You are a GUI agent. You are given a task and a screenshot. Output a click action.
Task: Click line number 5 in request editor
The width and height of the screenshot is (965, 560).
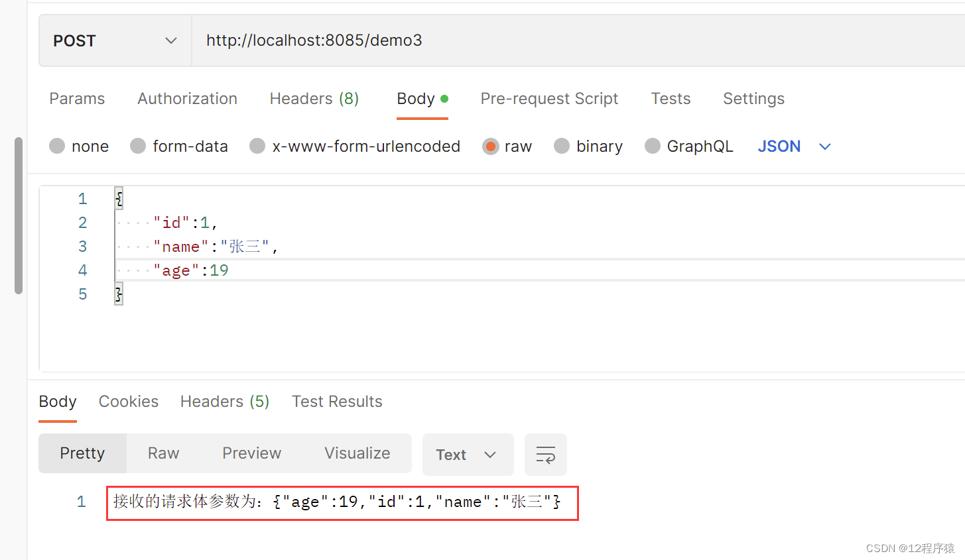(82, 294)
